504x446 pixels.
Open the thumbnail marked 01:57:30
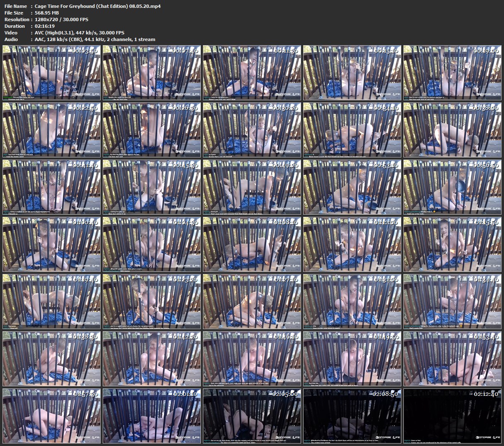[x=51, y=416]
